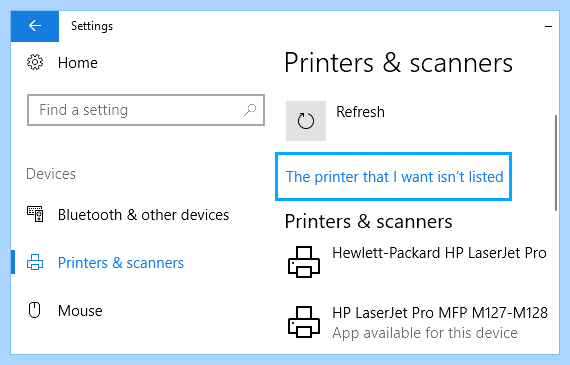The width and height of the screenshot is (570, 365).
Task: Open The printer that I want isn't listed
Action: tap(394, 177)
